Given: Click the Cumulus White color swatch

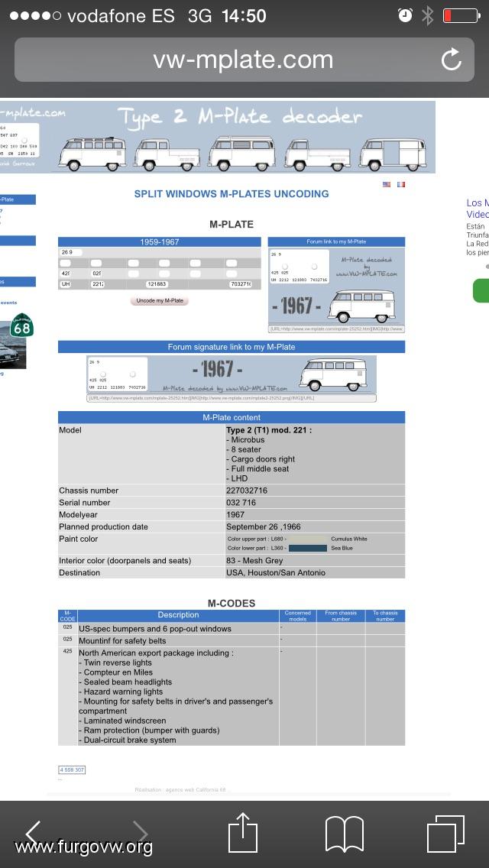Looking at the screenshot, I should [309, 539].
